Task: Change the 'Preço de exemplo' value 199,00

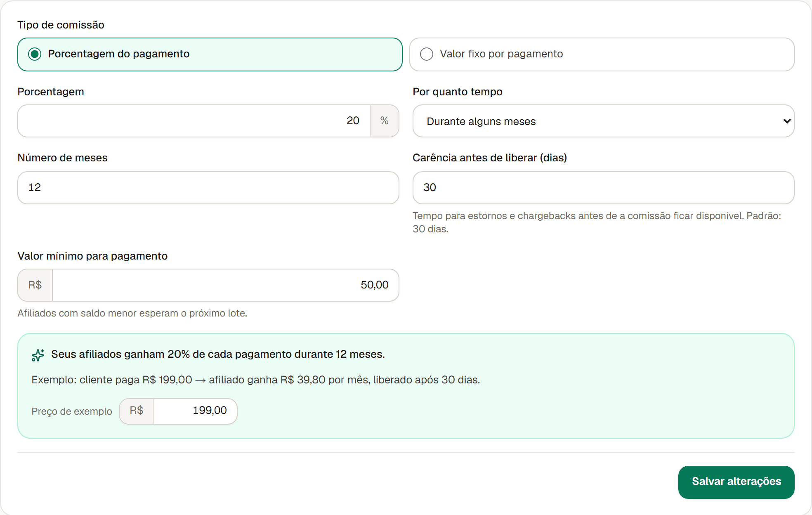Action: 195,411
